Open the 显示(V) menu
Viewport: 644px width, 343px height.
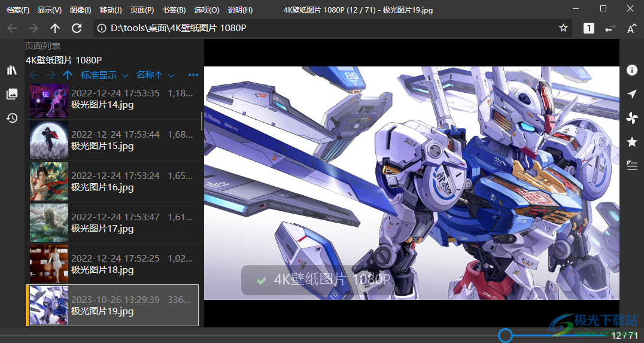[x=50, y=10]
